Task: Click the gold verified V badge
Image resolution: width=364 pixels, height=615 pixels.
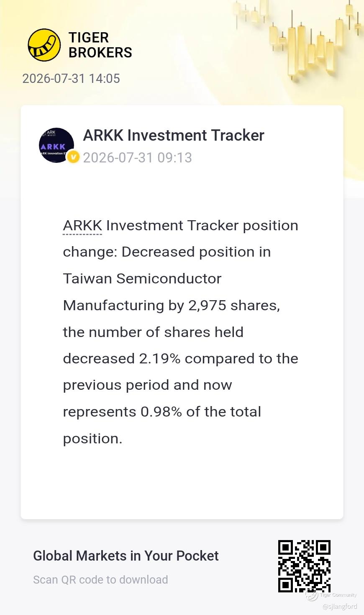Action: tap(73, 157)
